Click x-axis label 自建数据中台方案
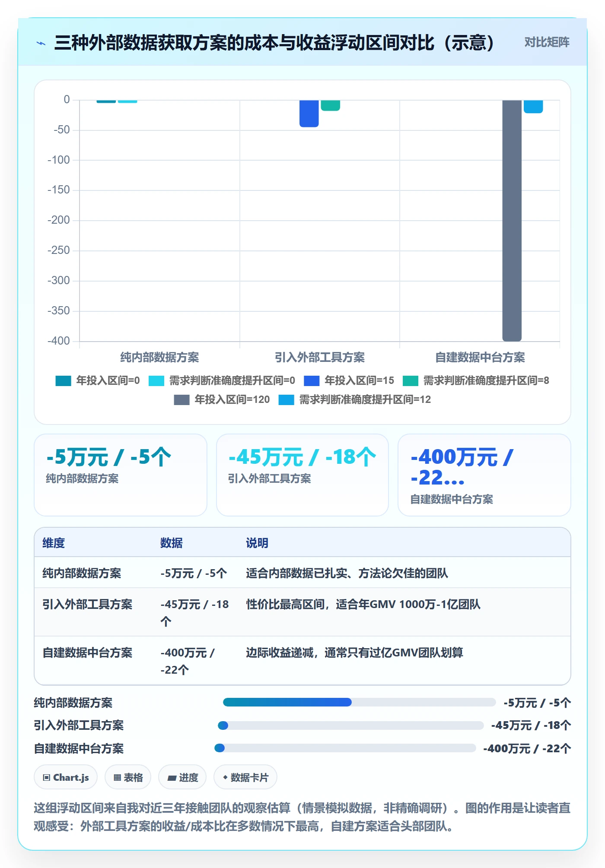Screen dimensions: 605x868 pyautogui.click(x=480, y=357)
